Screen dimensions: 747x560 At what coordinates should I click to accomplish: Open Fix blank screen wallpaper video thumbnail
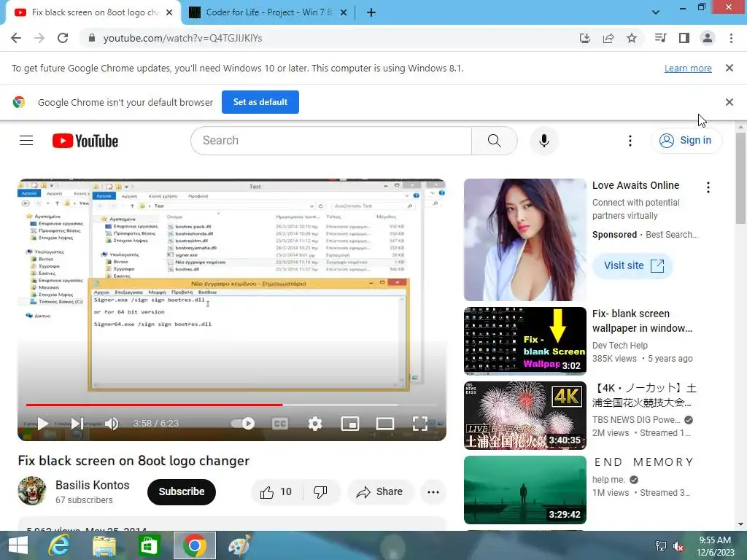click(525, 341)
